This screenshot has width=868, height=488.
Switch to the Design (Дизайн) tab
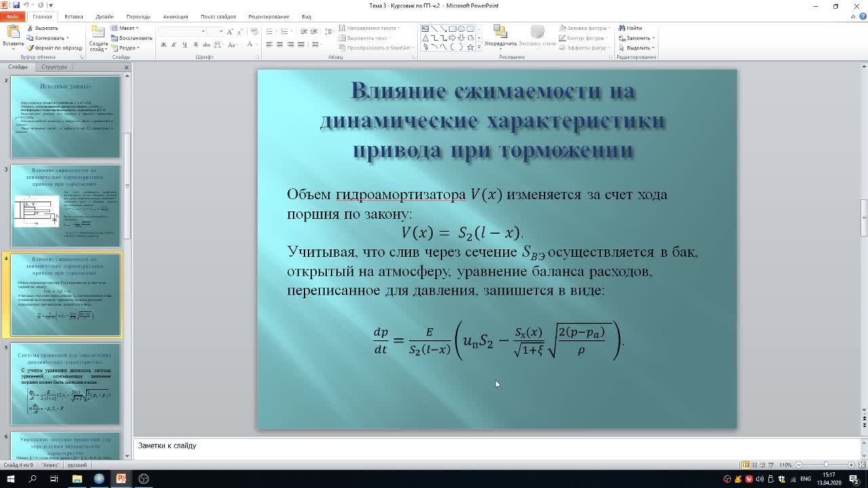pyautogui.click(x=104, y=16)
